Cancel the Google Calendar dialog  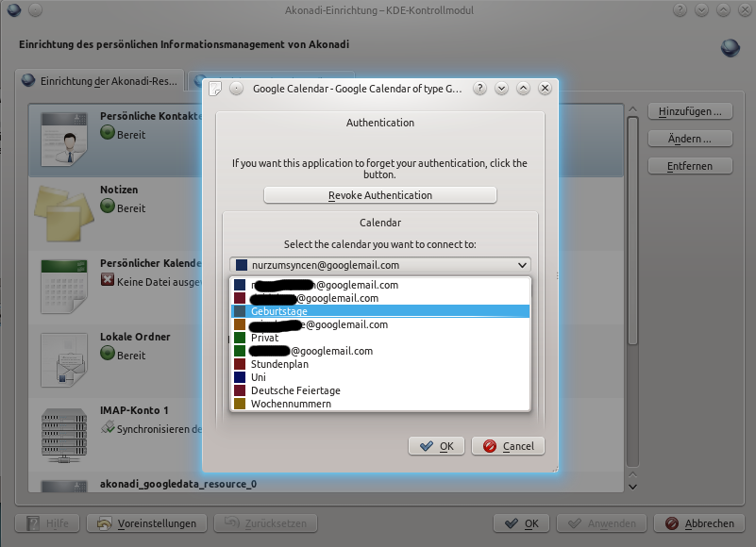(508, 446)
